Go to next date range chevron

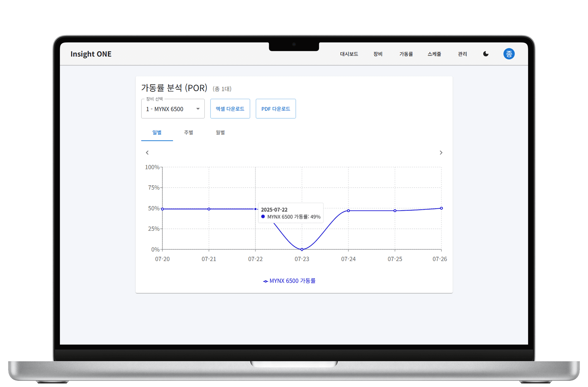(441, 153)
